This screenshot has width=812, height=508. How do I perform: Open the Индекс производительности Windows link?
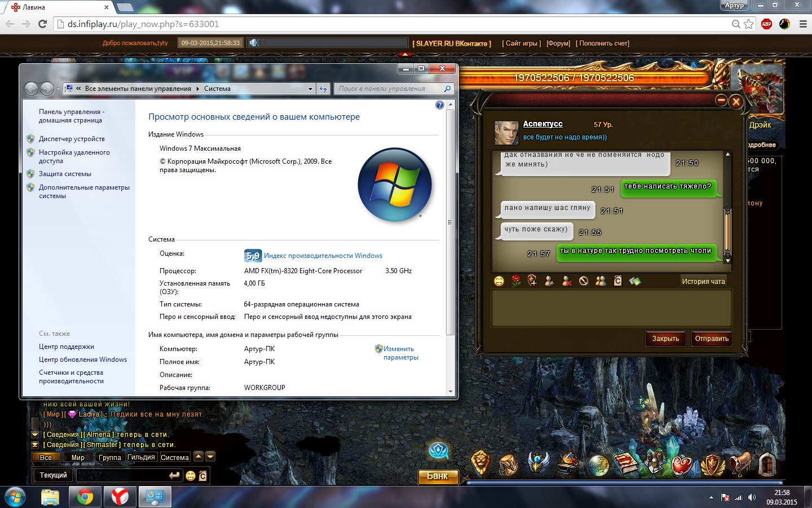click(x=323, y=256)
